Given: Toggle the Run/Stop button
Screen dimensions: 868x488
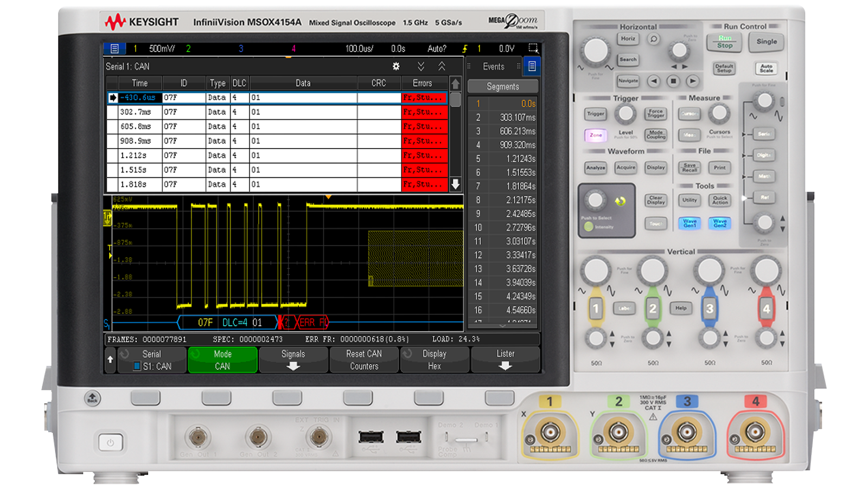Looking at the screenshot, I should click(724, 42).
